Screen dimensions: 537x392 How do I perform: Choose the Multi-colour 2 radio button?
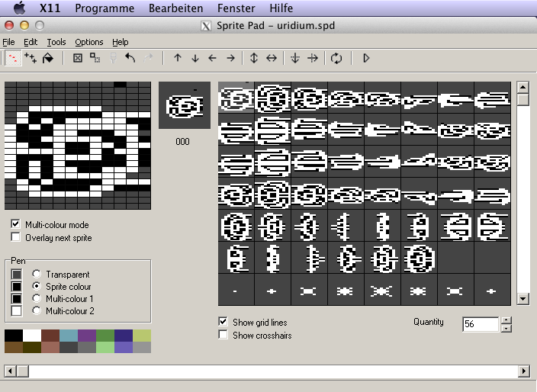37,310
